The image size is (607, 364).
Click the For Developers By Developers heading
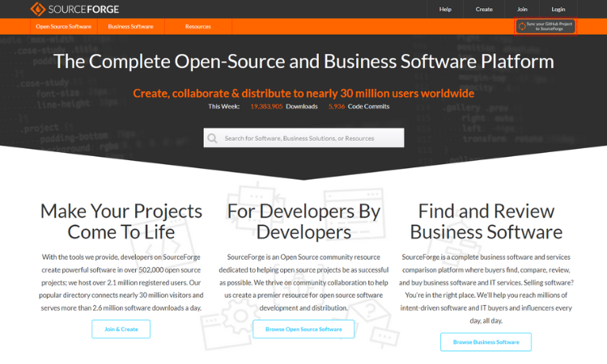(x=303, y=222)
